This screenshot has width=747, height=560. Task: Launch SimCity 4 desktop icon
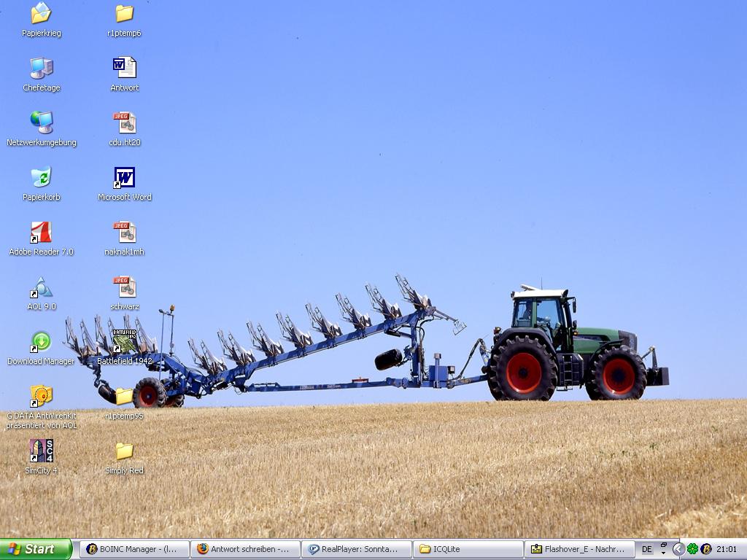[x=41, y=451]
